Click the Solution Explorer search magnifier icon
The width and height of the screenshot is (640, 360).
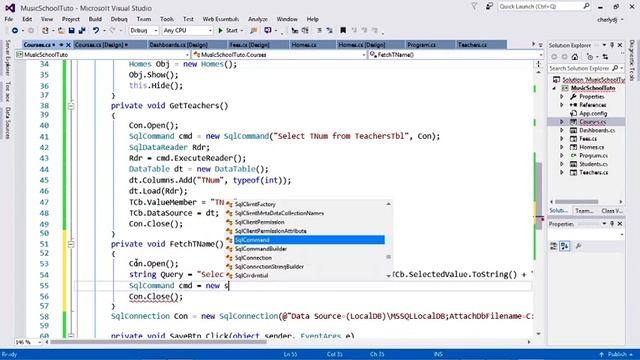[x=615, y=68]
